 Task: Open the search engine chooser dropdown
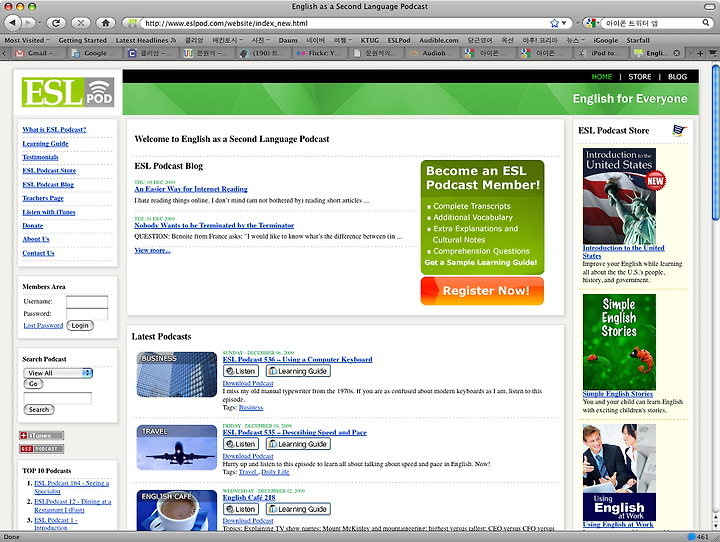tap(591, 23)
